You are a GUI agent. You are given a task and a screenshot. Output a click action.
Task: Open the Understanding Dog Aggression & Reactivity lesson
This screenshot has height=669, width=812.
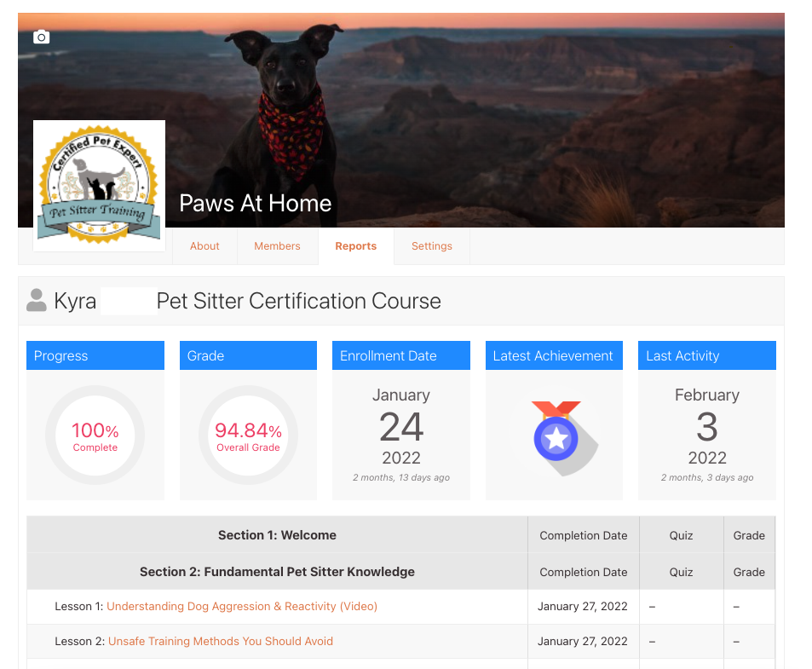pos(241,606)
